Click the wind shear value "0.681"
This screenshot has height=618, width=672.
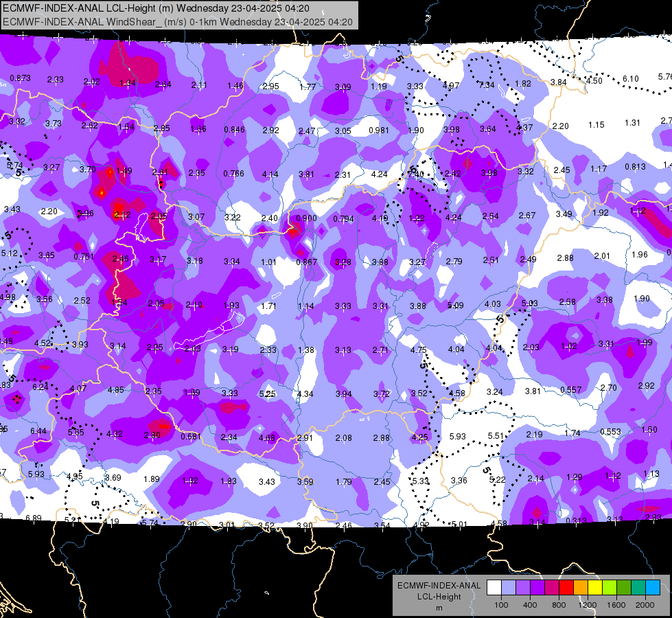[x=191, y=436]
